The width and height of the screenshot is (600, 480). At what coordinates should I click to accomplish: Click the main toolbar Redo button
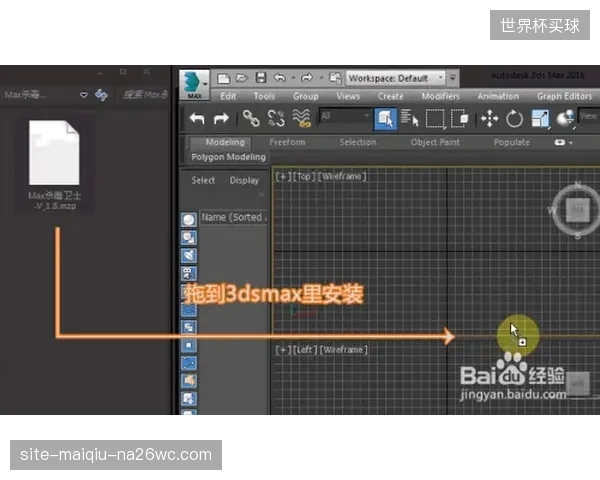pyautogui.click(x=221, y=119)
